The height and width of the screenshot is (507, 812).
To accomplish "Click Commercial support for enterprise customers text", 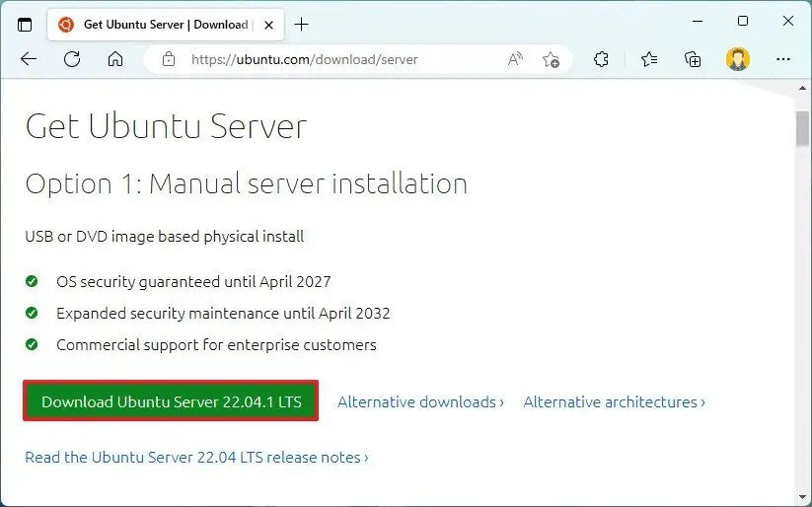I will click(x=216, y=345).
